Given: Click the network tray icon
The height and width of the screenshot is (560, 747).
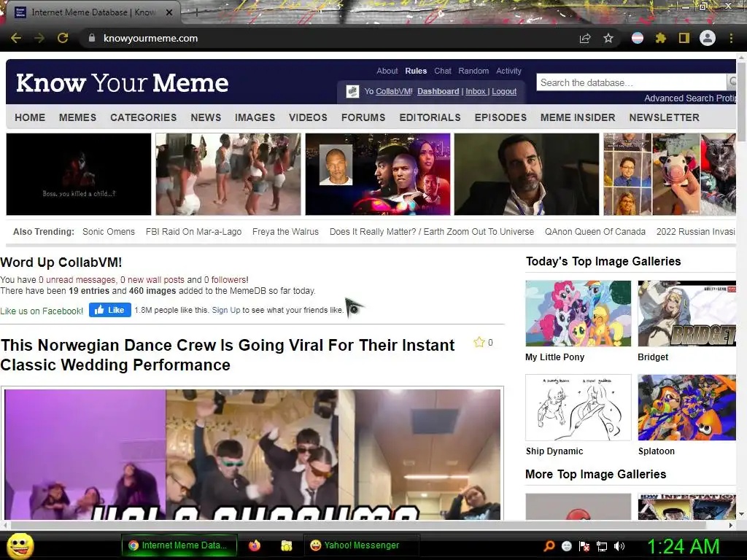Looking at the screenshot, I should tap(602, 546).
